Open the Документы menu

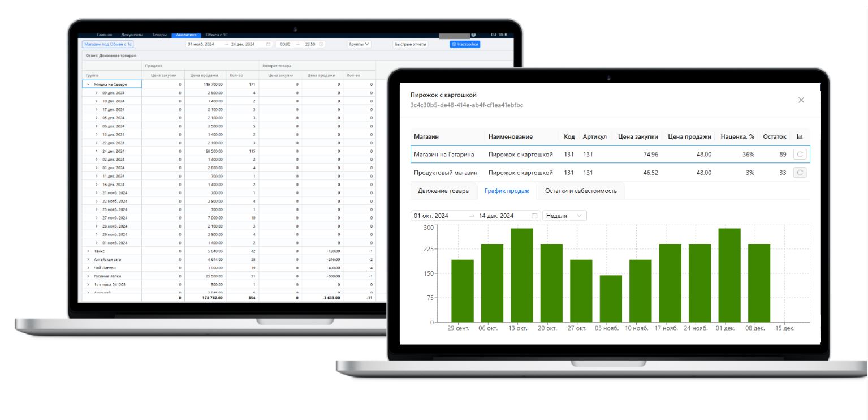(132, 35)
